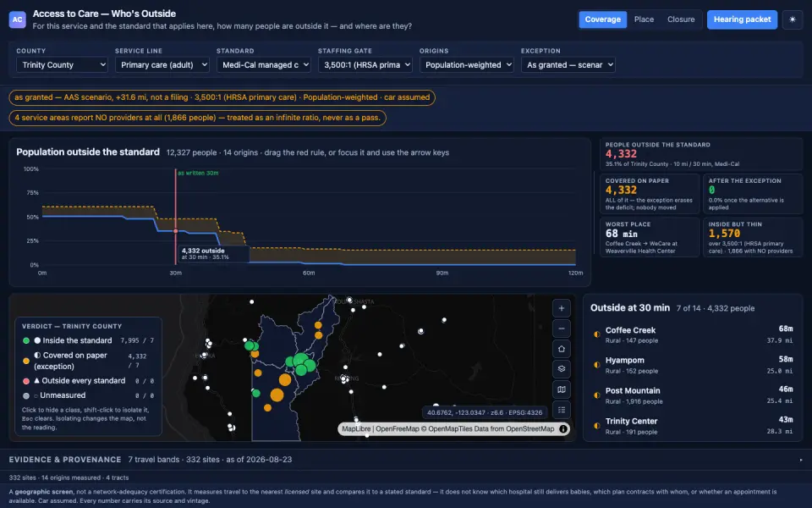Open the Staffing Gate dropdown
Image resolution: width=812 pixels, height=508 pixels.
[x=365, y=65]
